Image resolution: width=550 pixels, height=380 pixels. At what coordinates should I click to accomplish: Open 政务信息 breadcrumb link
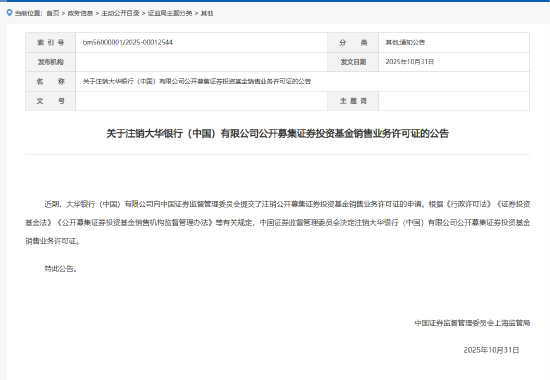(x=80, y=13)
